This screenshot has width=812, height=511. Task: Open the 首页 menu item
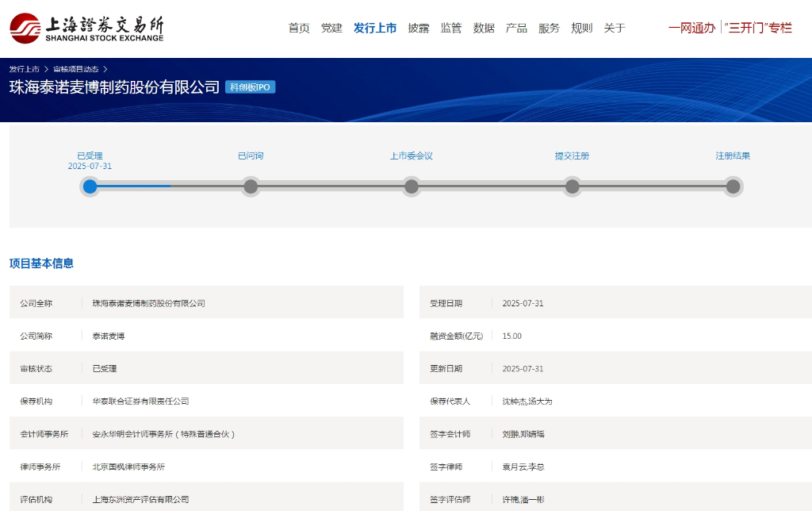299,28
